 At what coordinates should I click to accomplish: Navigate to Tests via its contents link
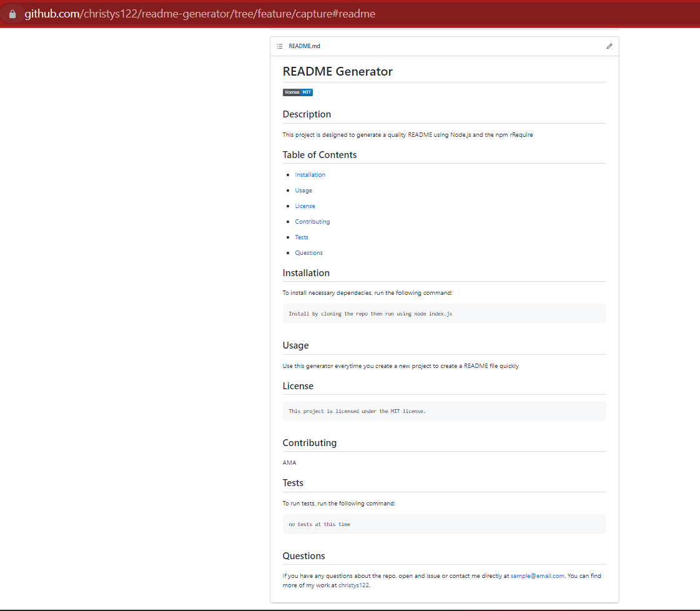tap(302, 237)
